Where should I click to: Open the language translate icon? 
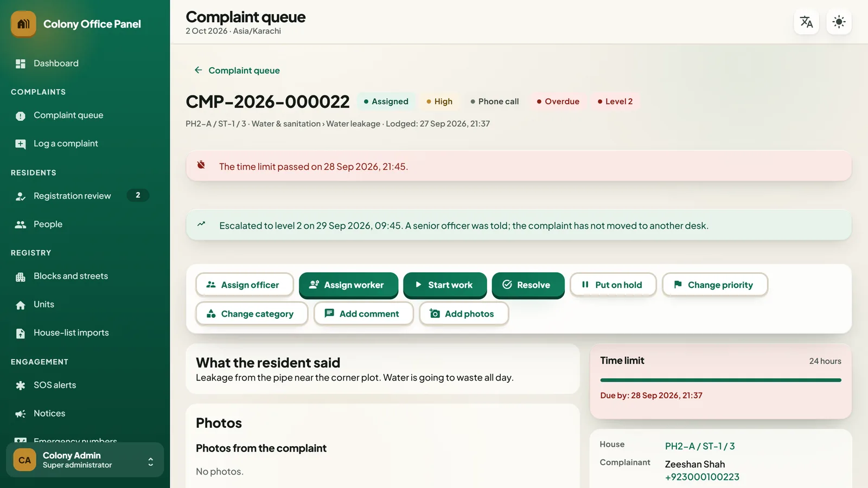coord(806,22)
